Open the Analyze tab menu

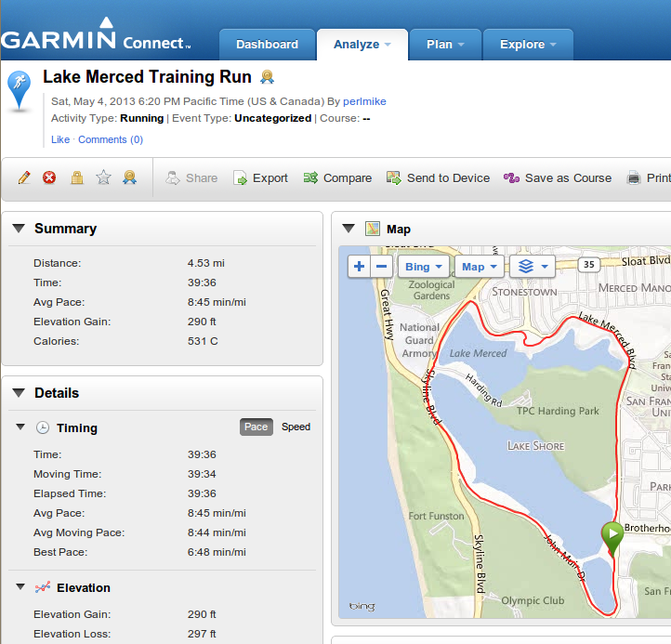[x=362, y=45]
